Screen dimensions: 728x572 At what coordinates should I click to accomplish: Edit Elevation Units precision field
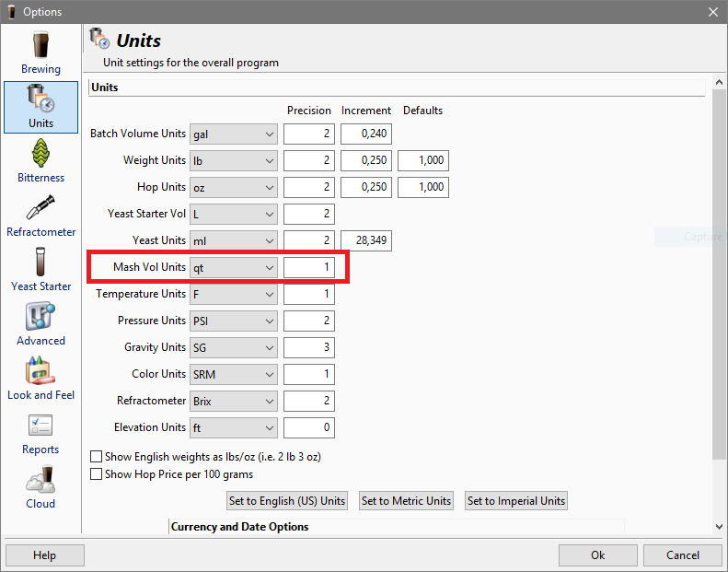tap(309, 427)
